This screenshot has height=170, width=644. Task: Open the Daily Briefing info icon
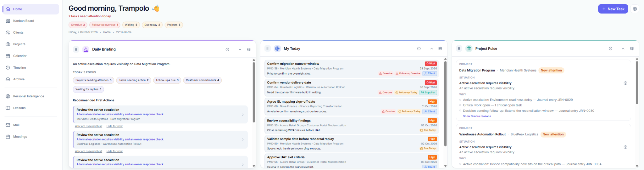[227, 49]
